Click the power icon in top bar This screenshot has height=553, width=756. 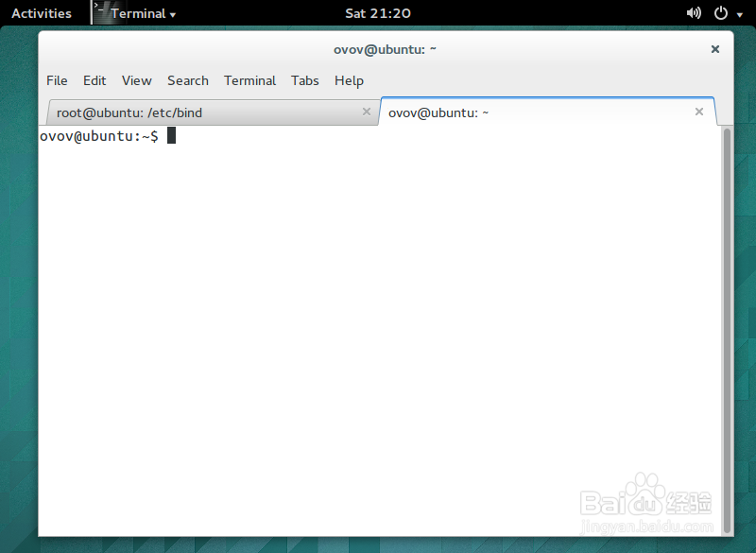[x=721, y=13]
